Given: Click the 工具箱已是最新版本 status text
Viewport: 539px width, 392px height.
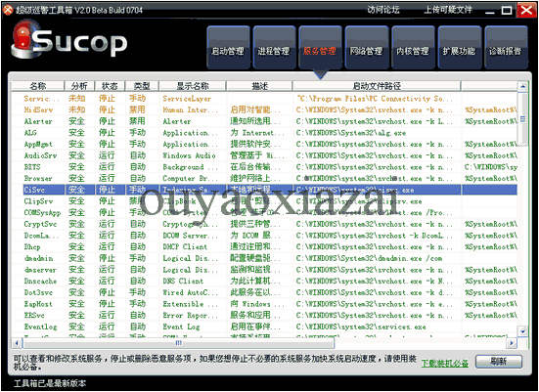Looking at the screenshot, I should [50, 383].
